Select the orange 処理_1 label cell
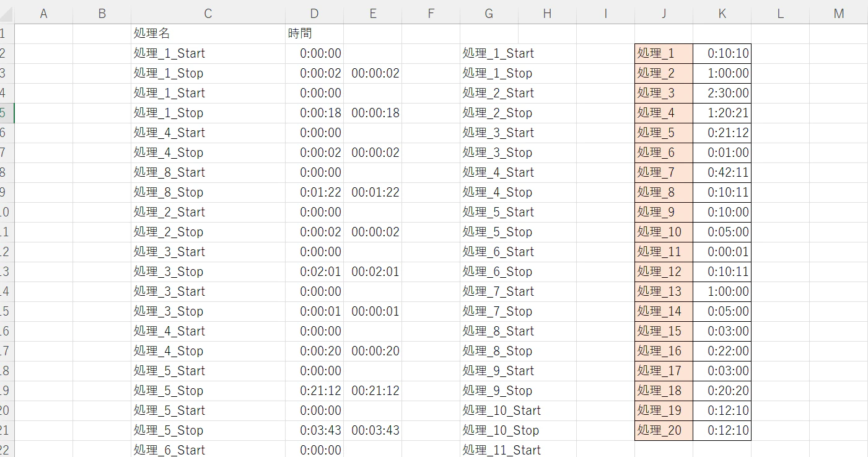The width and height of the screenshot is (868, 457). pyautogui.click(x=664, y=53)
